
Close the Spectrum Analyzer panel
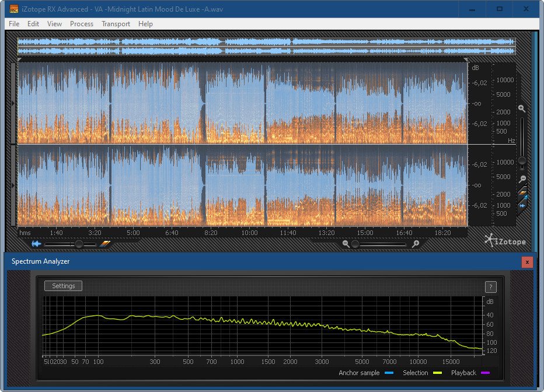pyautogui.click(x=527, y=262)
